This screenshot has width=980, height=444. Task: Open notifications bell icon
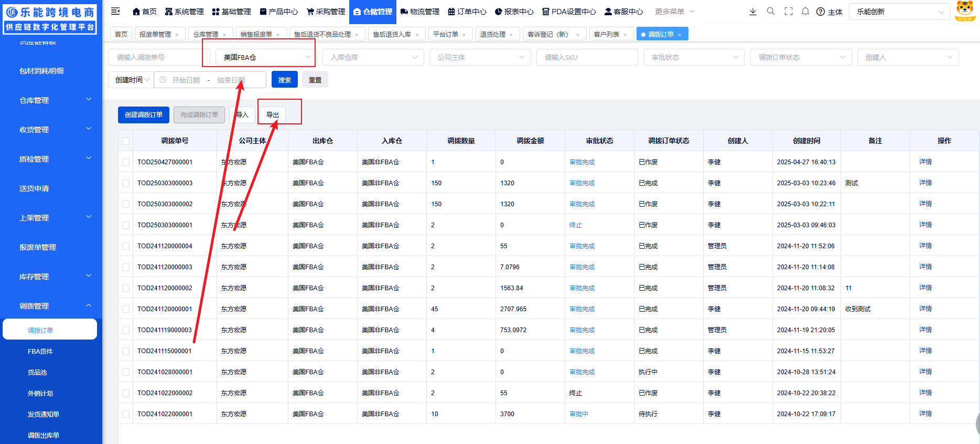[805, 12]
